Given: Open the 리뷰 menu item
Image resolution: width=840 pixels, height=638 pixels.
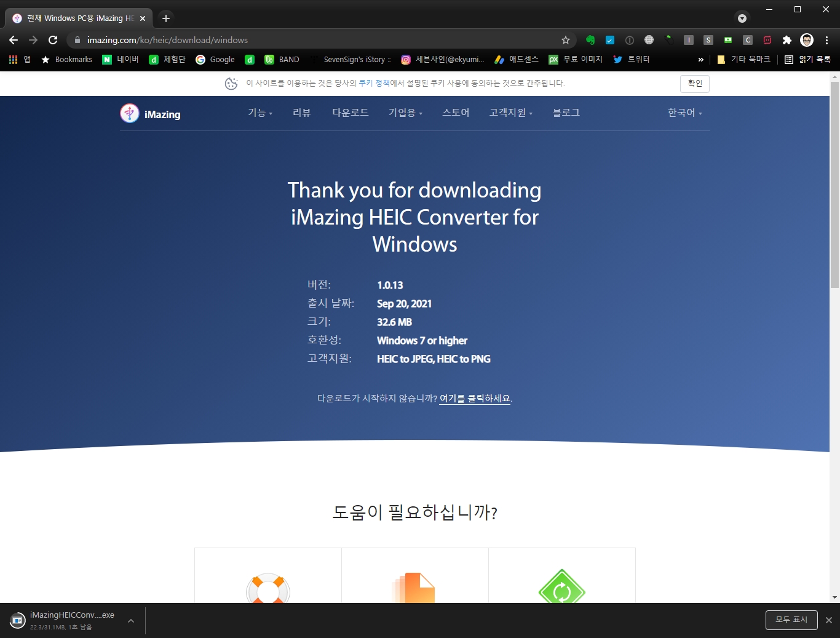Looking at the screenshot, I should click(302, 113).
